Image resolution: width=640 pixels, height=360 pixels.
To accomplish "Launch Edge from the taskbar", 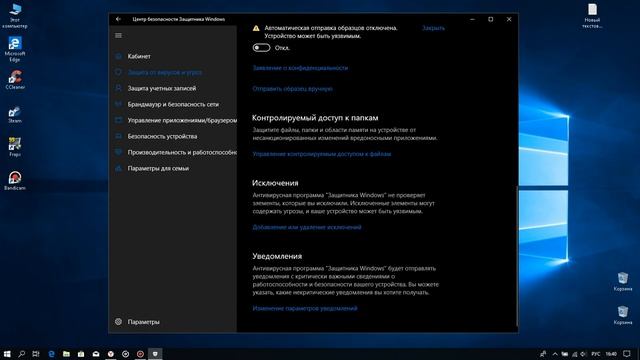I will pos(51,354).
